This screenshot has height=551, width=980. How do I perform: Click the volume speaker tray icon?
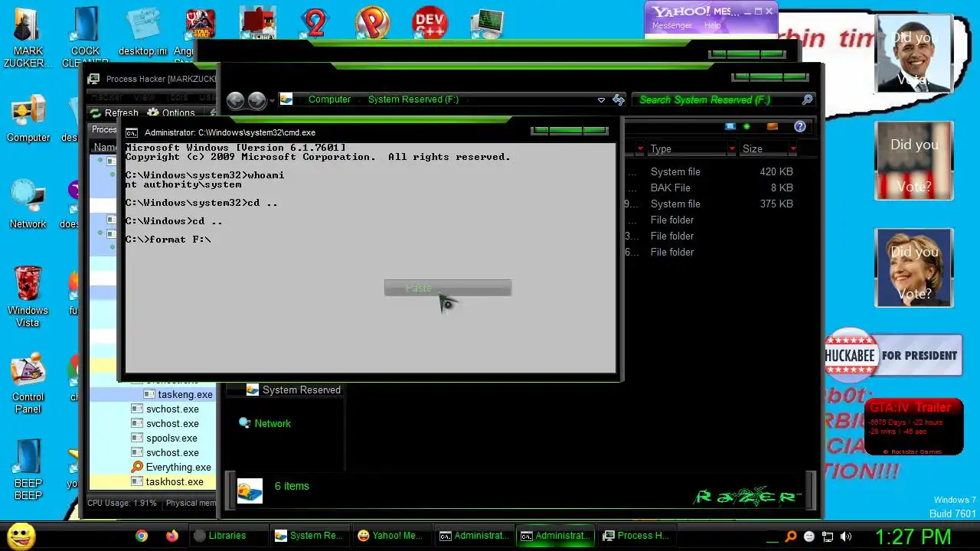pyautogui.click(x=846, y=536)
